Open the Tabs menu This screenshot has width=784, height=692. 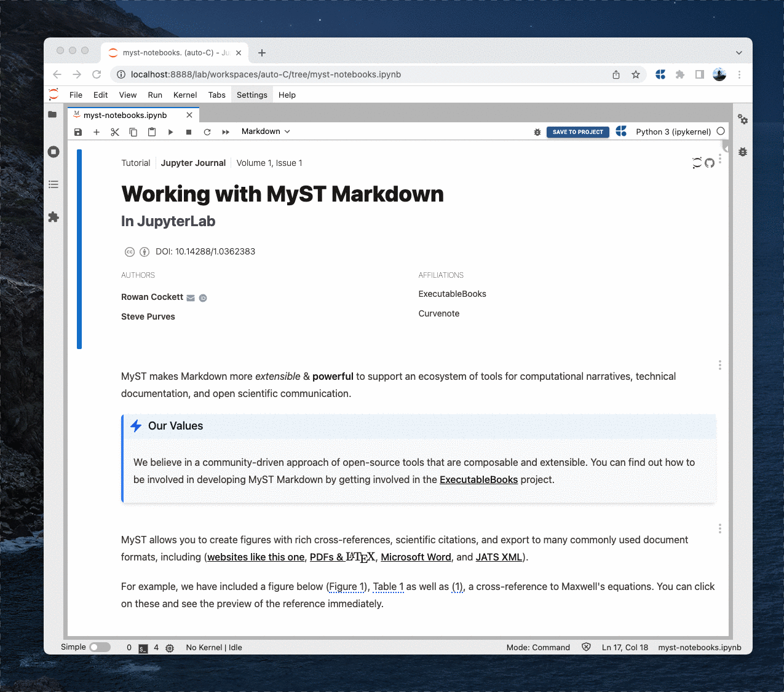coord(217,95)
